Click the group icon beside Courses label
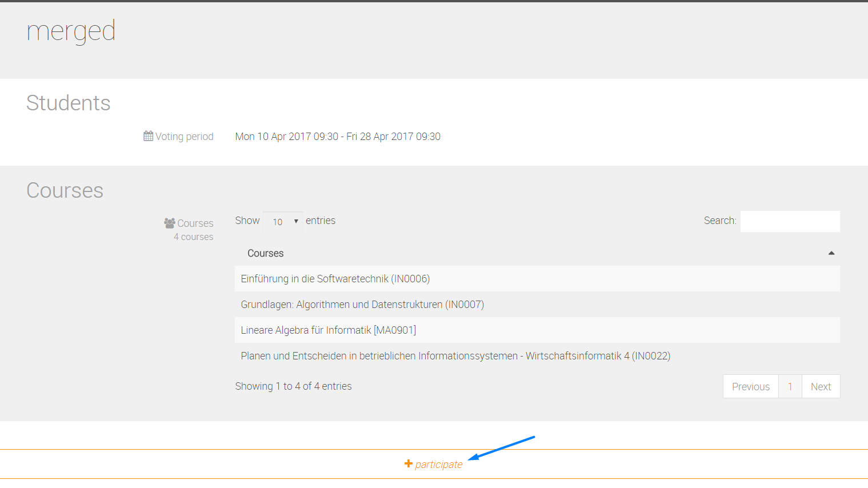 tap(170, 223)
